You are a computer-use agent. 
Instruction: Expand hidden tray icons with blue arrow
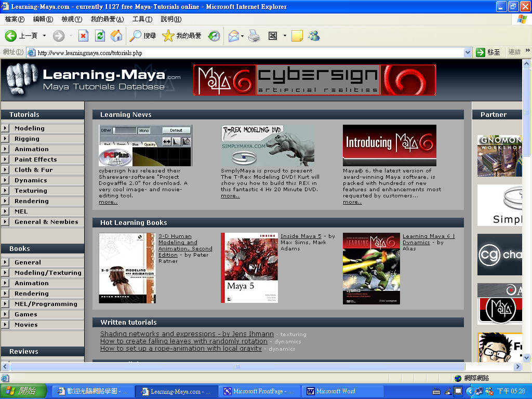pyautogui.click(x=470, y=391)
